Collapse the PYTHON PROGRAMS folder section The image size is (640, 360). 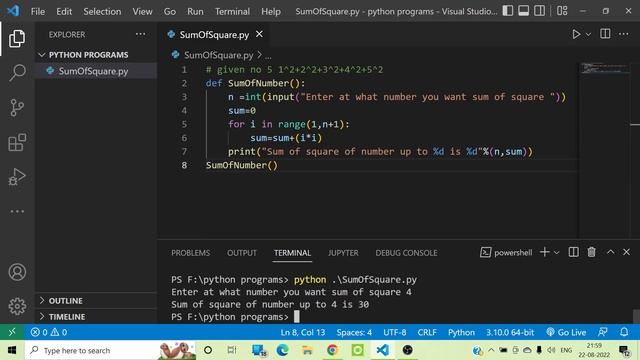(x=96, y=55)
